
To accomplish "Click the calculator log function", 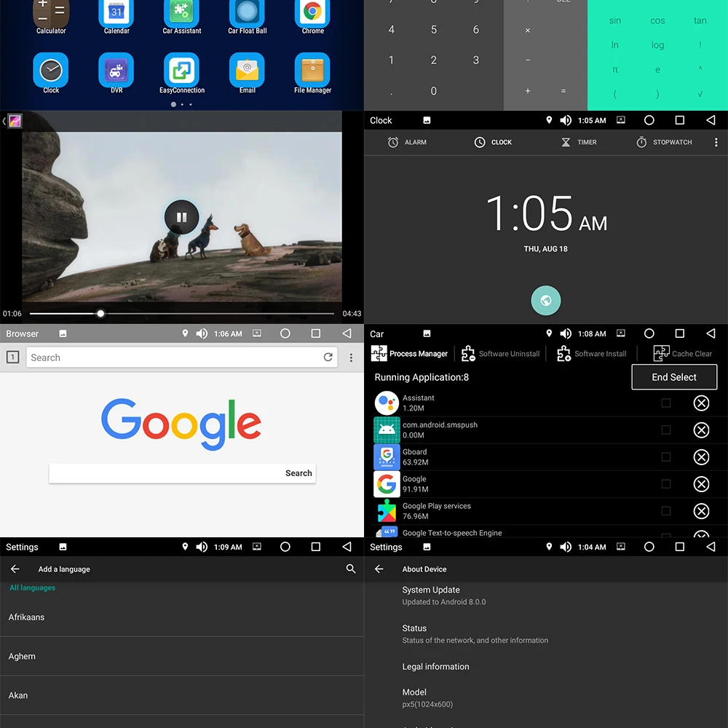I will (x=657, y=45).
